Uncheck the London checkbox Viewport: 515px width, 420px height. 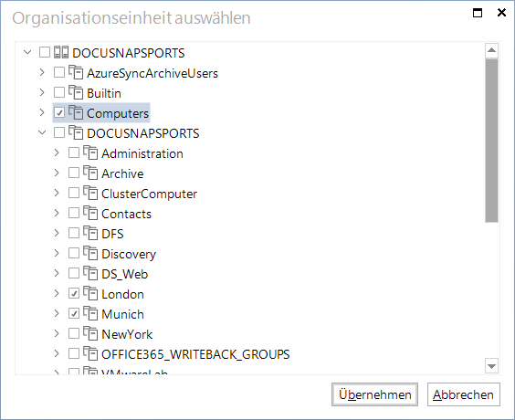74,293
